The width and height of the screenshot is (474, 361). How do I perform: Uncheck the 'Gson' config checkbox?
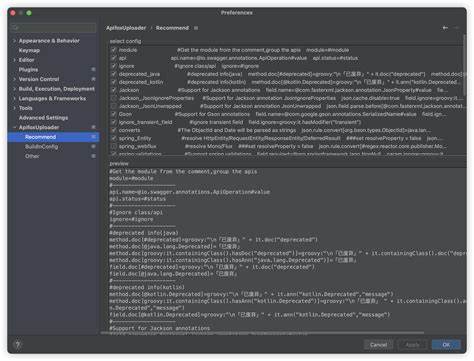click(114, 114)
